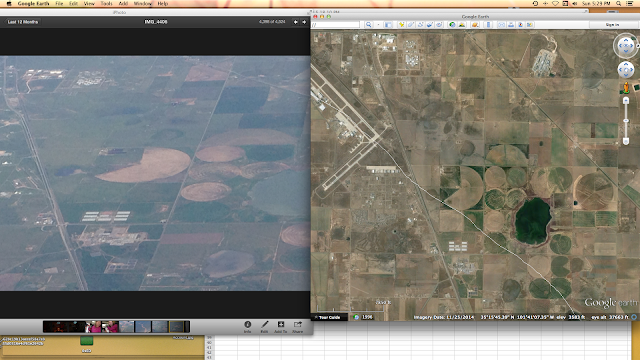
Task: Toggle the Google Earth sidebar panel
Action: tap(388, 24)
